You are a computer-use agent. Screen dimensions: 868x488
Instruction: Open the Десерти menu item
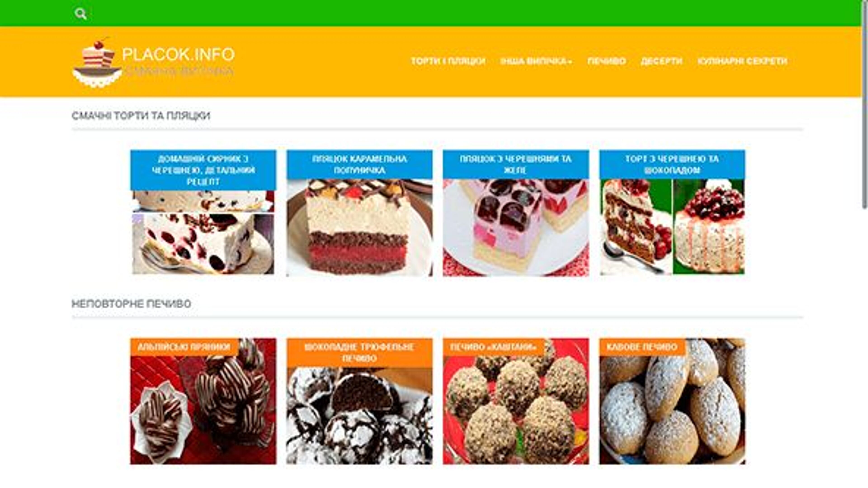pyautogui.click(x=661, y=61)
